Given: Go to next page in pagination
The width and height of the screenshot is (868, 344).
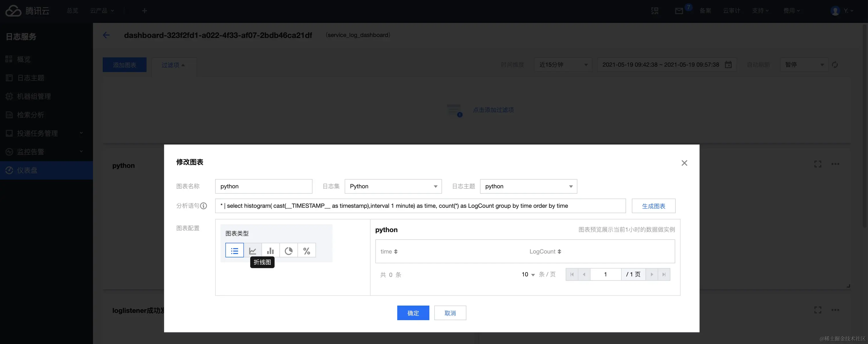Looking at the screenshot, I should tap(652, 275).
